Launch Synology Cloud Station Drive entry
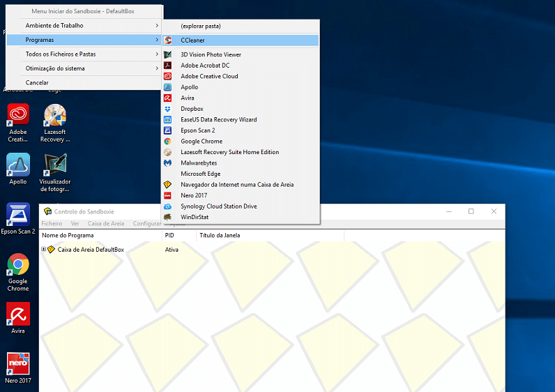The image size is (555, 392). coord(241,206)
